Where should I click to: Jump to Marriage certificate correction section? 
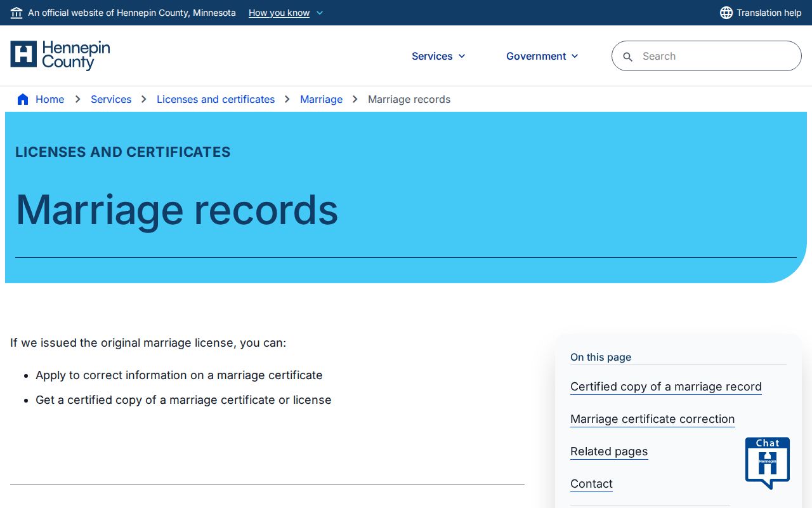coord(652,419)
